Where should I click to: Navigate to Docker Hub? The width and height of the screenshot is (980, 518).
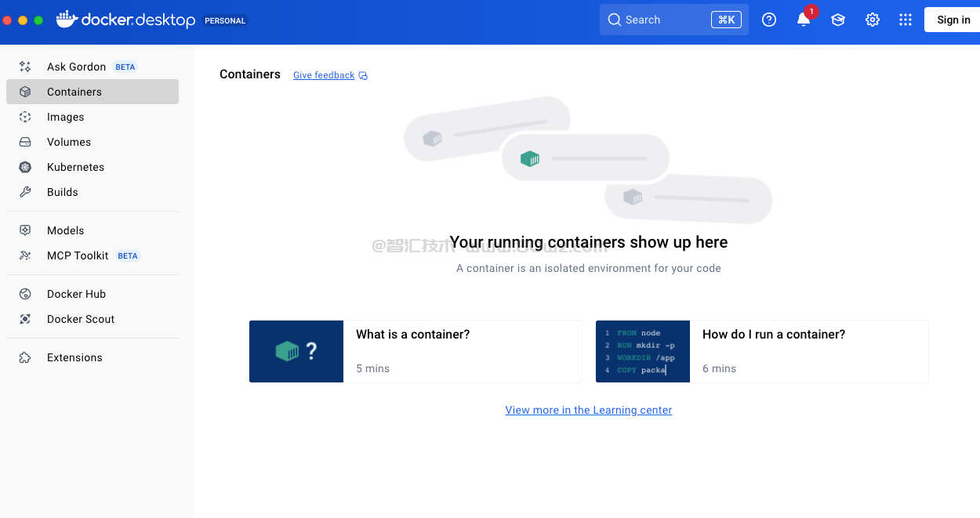pos(76,294)
